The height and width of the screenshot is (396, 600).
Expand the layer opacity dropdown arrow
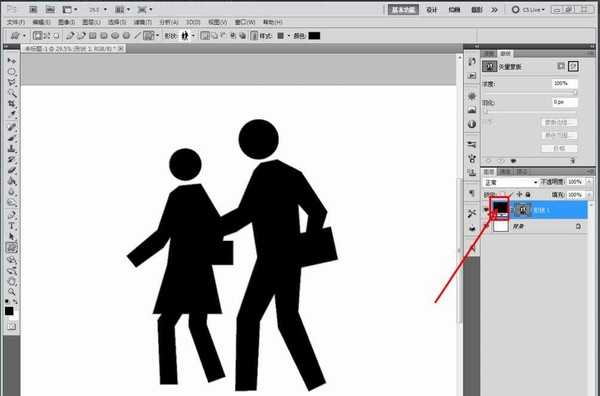coord(589,183)
